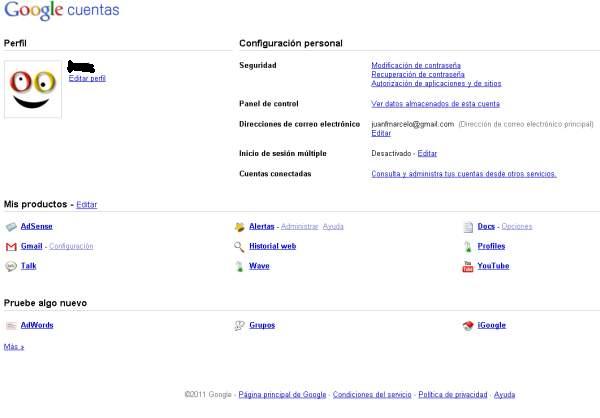
Task: Click the Wave product icon
Action: 239,266
